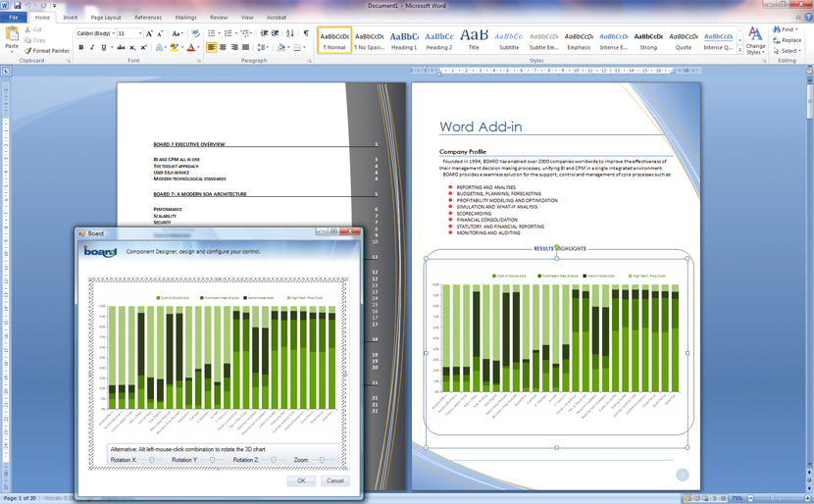Click Cancel in the Board dialog
Viewport: 814px width, 504px height.
334,480
